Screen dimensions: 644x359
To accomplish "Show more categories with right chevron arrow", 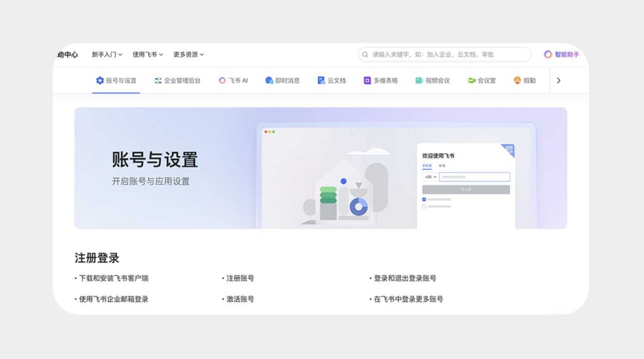I will click(x=559, y=81).
